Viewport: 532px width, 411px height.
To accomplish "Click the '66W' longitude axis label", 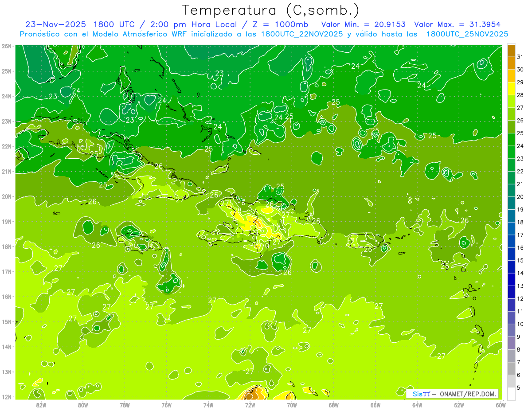I will click(376, 405).
